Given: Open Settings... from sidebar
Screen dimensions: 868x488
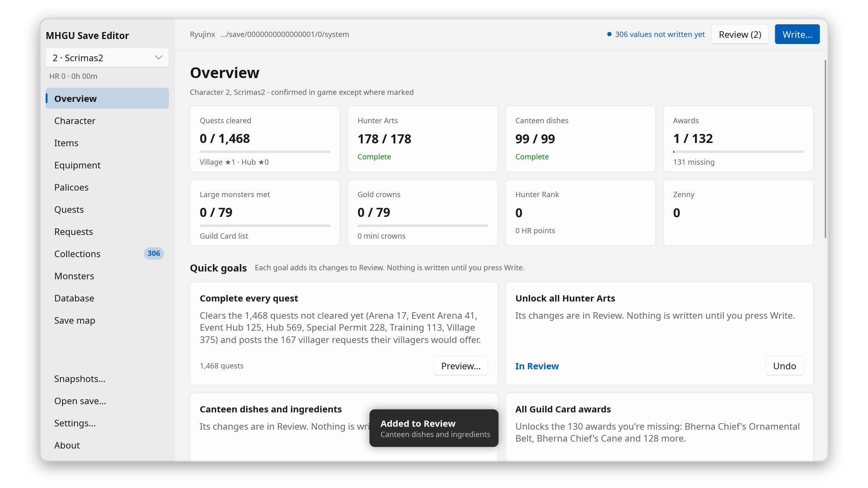Looking at the screenshot, I should point(107,423).
